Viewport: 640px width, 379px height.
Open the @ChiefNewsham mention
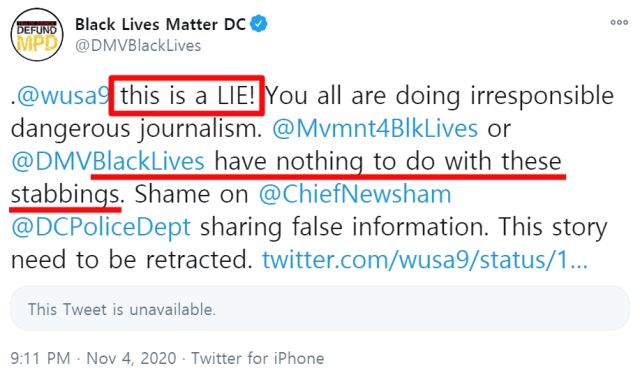(355, 194)
